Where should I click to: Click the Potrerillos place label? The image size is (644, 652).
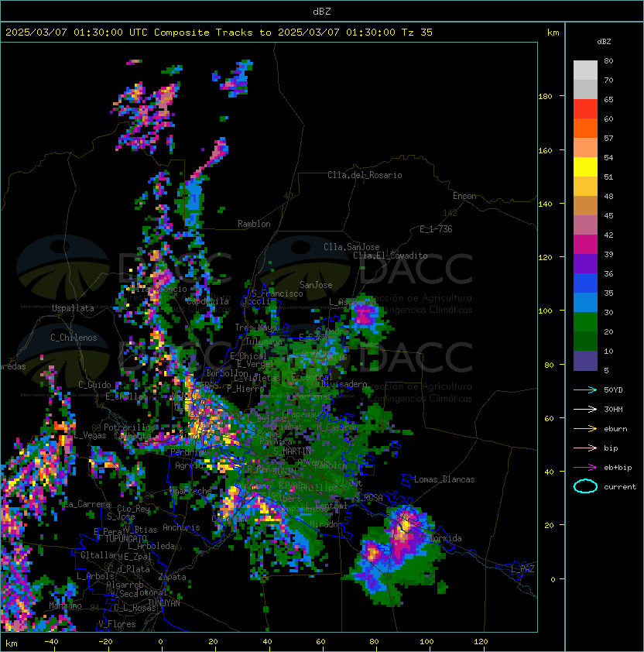(129, 427)
